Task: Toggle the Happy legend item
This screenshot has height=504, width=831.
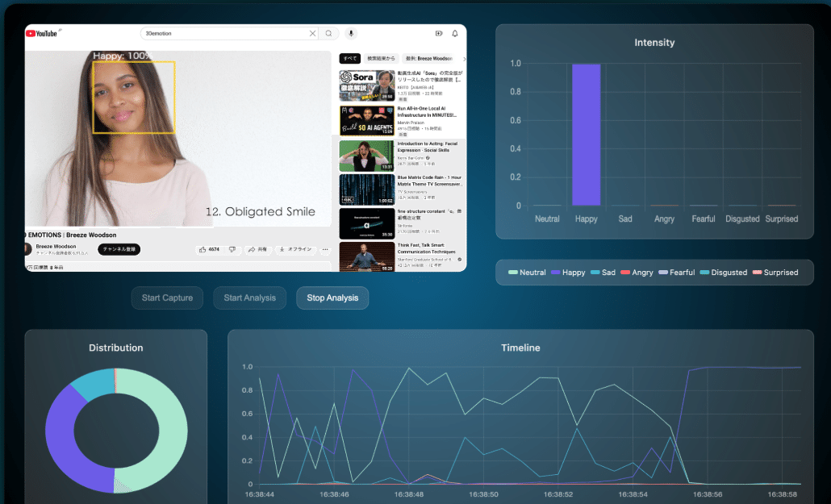Action: coord(567,273)
